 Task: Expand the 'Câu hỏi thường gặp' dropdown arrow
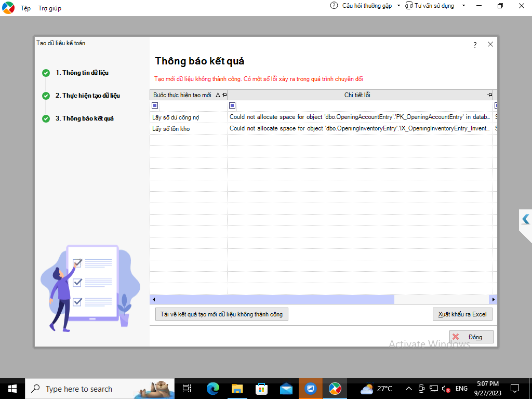tap(398, 6)
